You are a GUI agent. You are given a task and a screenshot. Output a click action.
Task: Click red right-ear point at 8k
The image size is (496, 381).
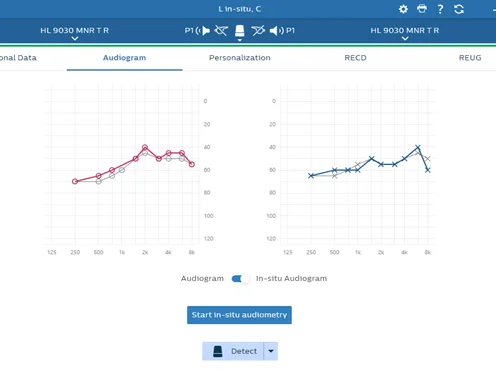click(x=192, y=164)
